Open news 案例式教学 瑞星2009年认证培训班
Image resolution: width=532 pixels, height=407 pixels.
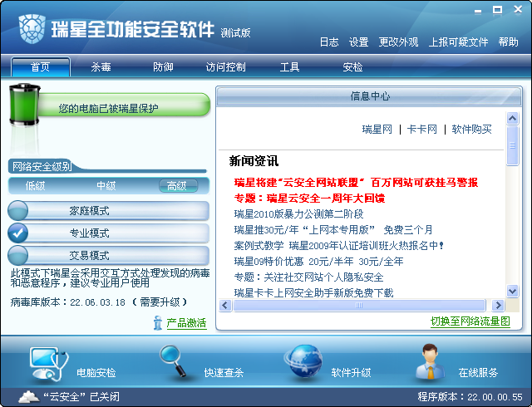[339, 246]
